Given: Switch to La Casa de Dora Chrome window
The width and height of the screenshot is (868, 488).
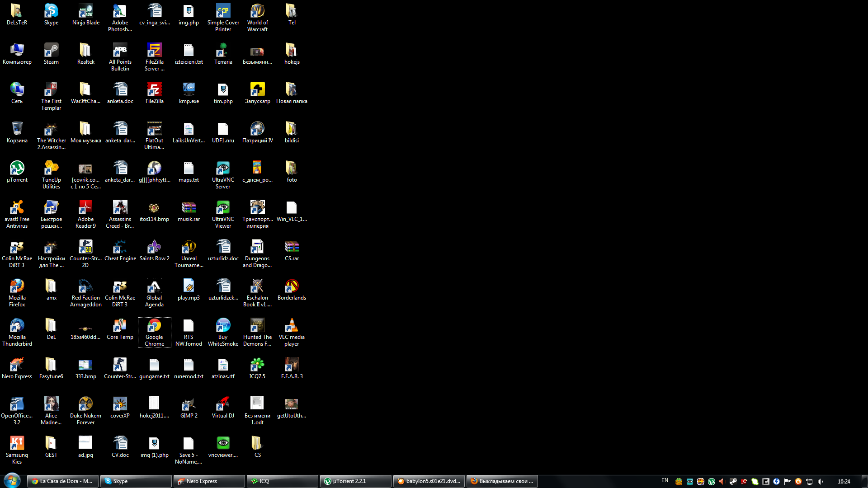Looking at the screenshot, I should click(62, 481).
